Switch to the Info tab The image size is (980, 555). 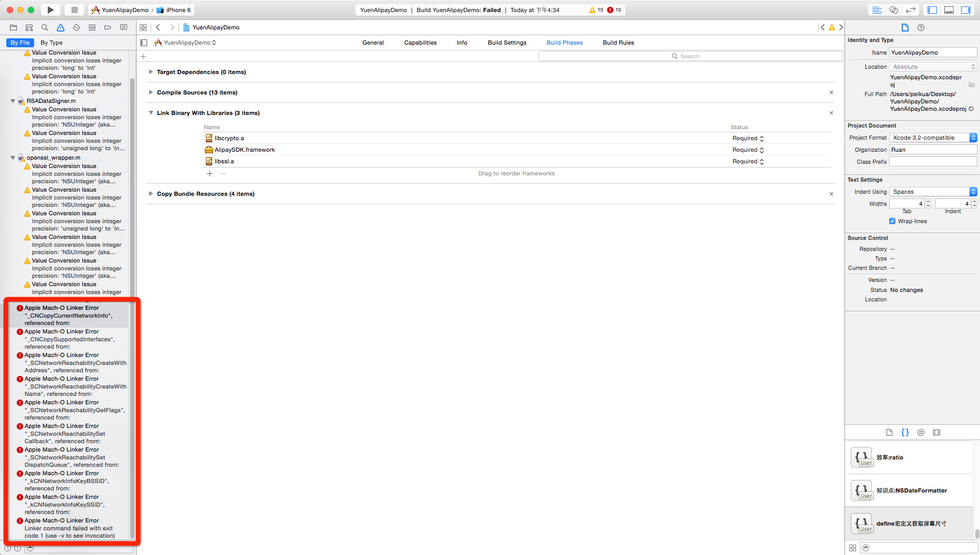(x=462, y=43)
